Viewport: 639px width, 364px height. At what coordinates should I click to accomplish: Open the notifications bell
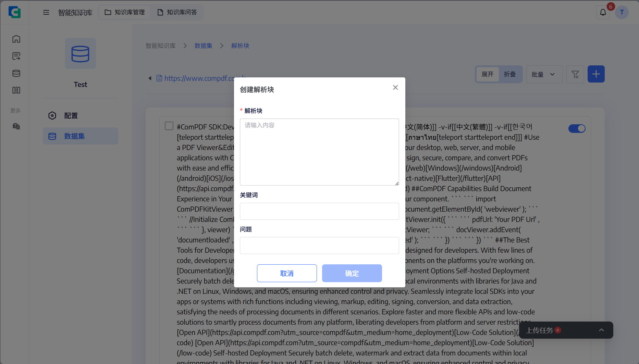point(603,12)
